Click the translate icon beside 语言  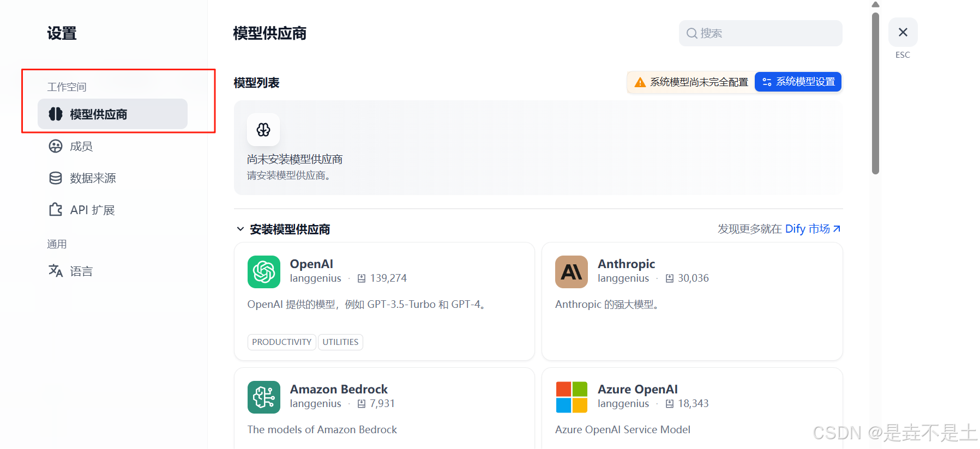coord(56,271)
